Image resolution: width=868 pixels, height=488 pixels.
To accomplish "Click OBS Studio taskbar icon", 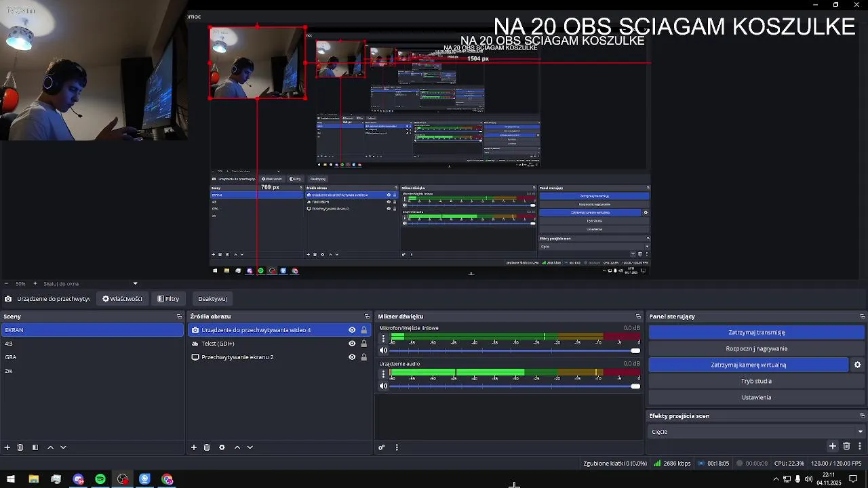I will 123,479.
